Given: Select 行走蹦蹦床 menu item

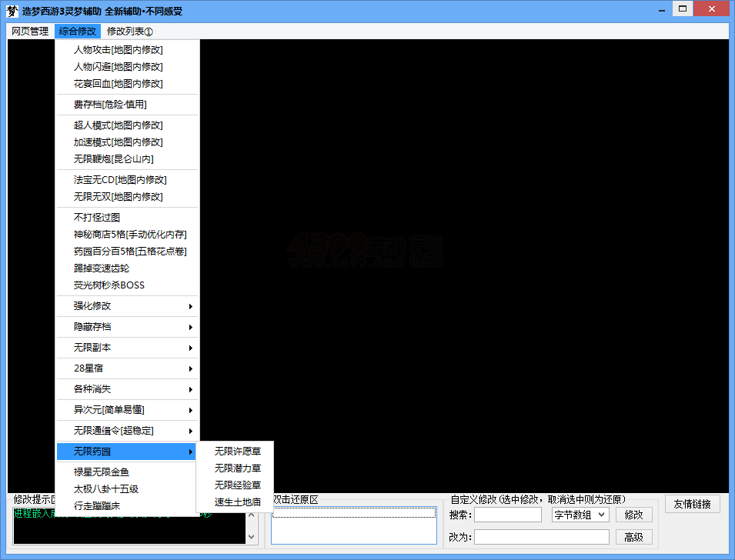Looking at the screenshot, I should [125, 505].
